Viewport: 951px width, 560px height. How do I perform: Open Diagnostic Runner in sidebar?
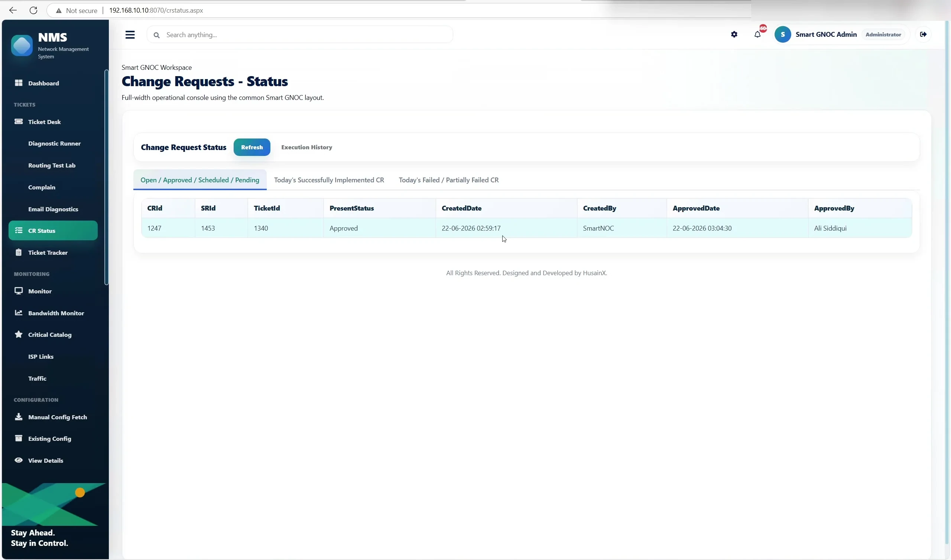54,143
